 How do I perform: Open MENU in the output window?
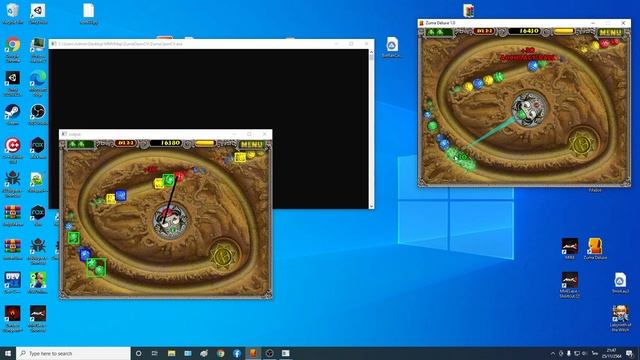[x=251, y=144]
